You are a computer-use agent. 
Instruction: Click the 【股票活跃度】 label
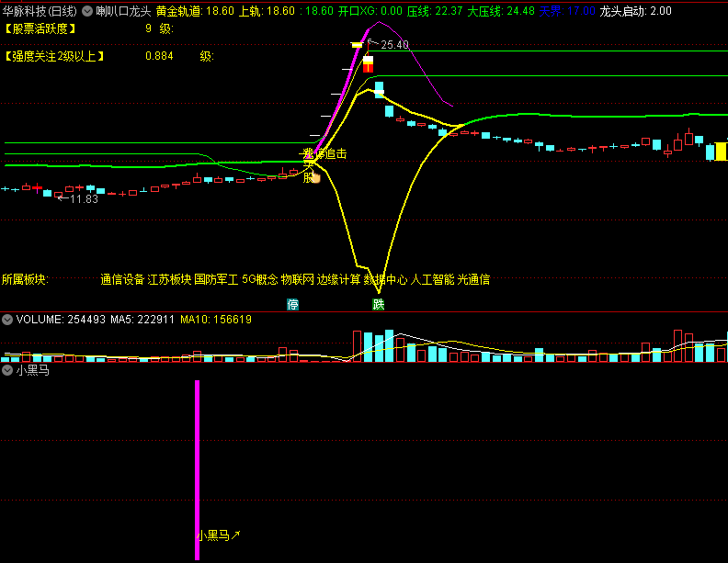(x=40, y=28)
